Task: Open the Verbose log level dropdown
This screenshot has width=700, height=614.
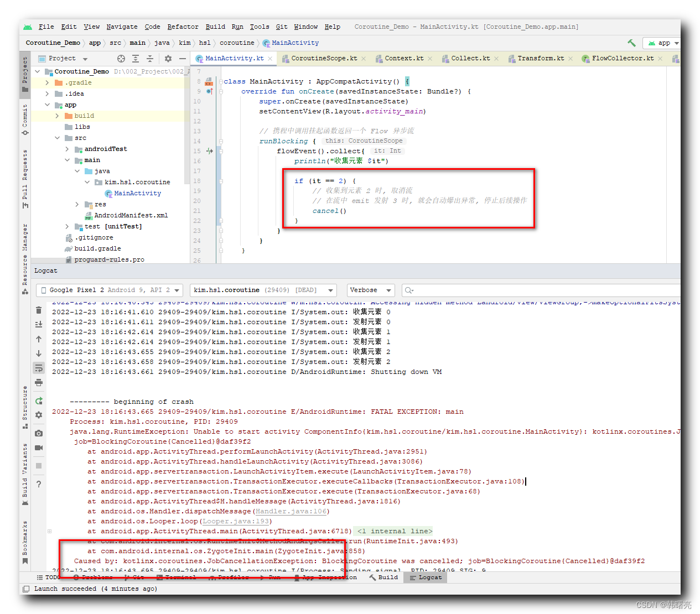Action: tap(371, 290)
